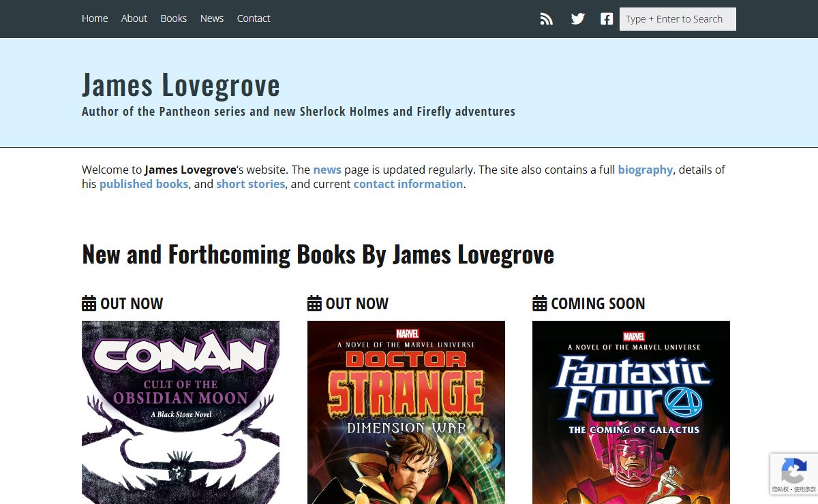The width and height of the screenshot is (818, 504).
Task: Open the RSS feed icon
Action: (x=546, y=19)
